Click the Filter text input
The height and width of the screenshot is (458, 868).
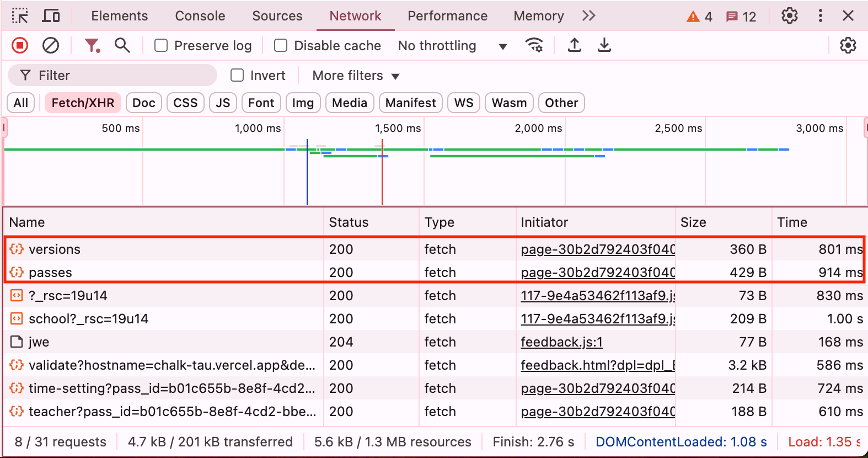[x=112, y=75]
